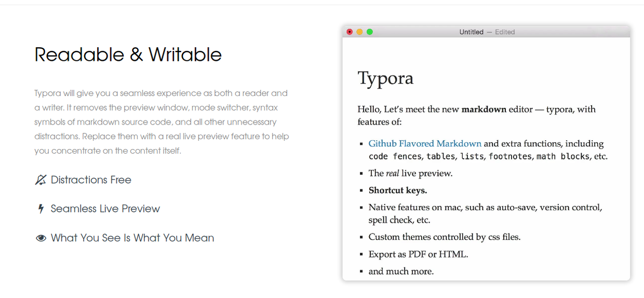Click the Edited status in the title bar
This screenshot has width=644, height=298.
(x=505, y=32)
